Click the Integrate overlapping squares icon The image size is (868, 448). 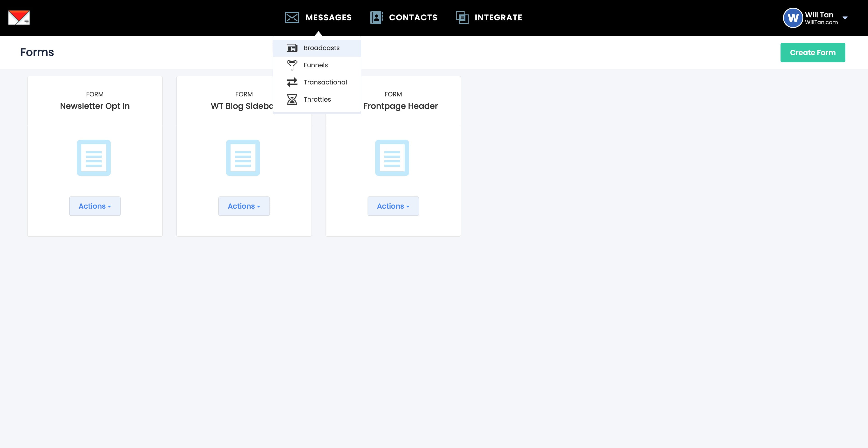(462, 18)
